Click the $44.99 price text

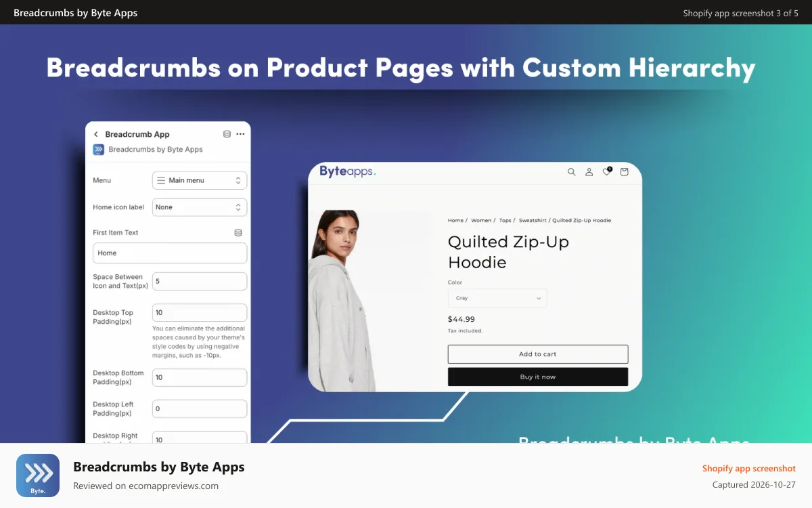pos(461,319)
